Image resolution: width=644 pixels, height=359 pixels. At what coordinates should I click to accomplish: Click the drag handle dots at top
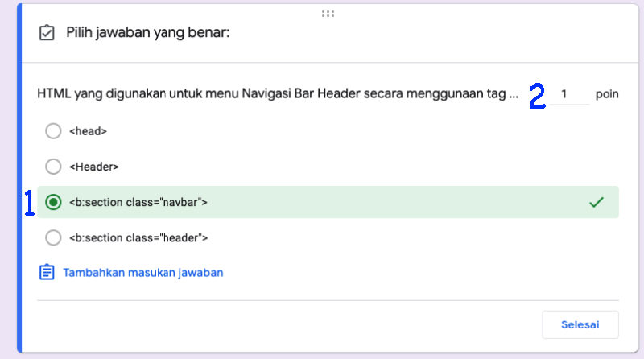328,14
